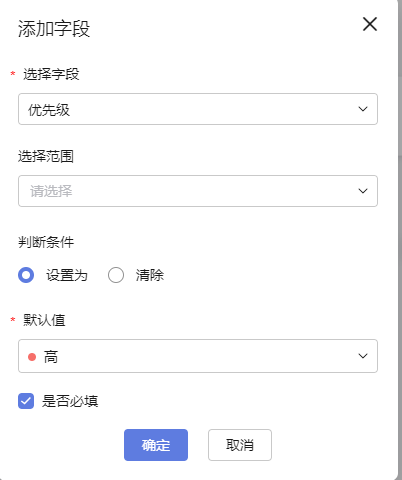Viewport: 402px width, 480px height.
Task: Open the 选择范围 dropdown with placeholder 请选择
Action: (x=198, y=191)
